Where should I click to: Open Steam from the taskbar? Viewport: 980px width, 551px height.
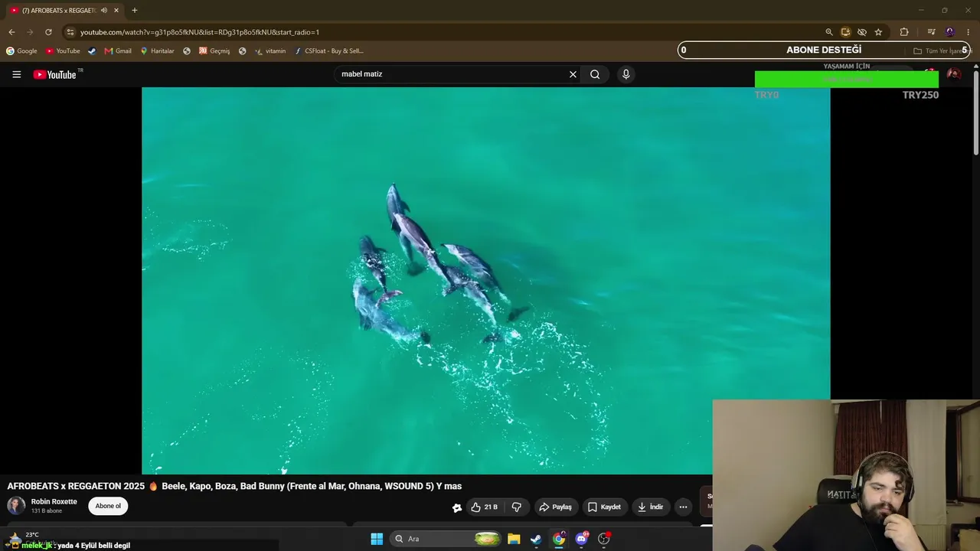tap(536, 539)
